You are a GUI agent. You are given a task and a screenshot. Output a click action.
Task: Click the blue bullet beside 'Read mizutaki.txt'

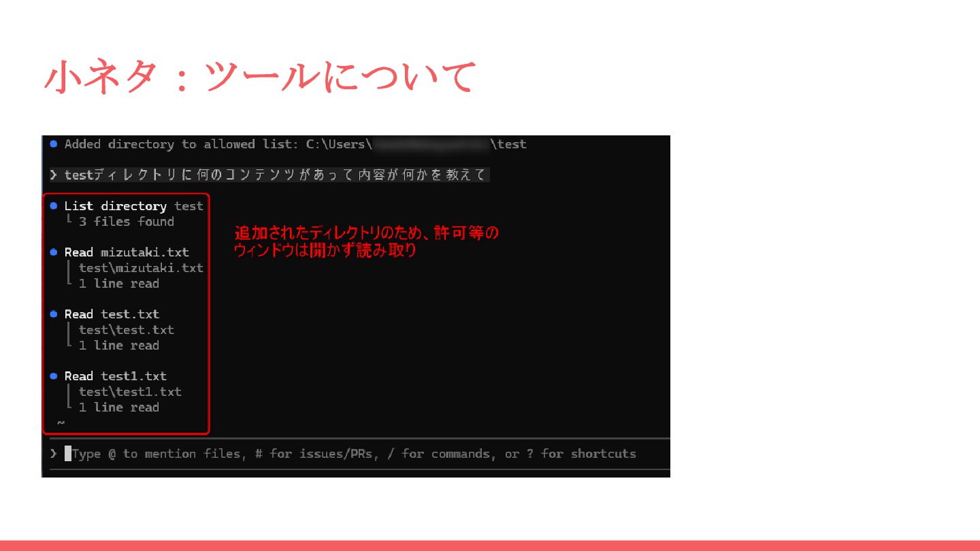pos(54,252)
